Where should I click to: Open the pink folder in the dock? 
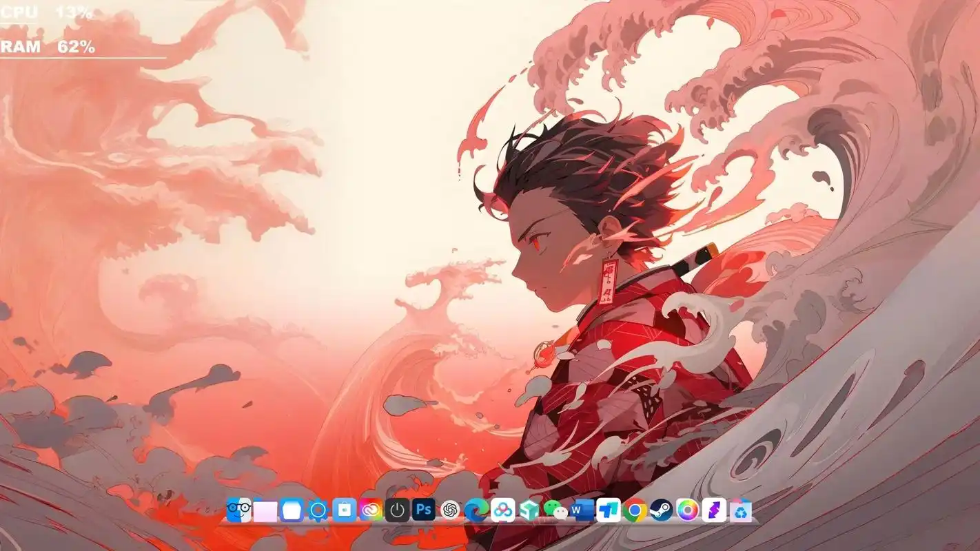point(265,510)
